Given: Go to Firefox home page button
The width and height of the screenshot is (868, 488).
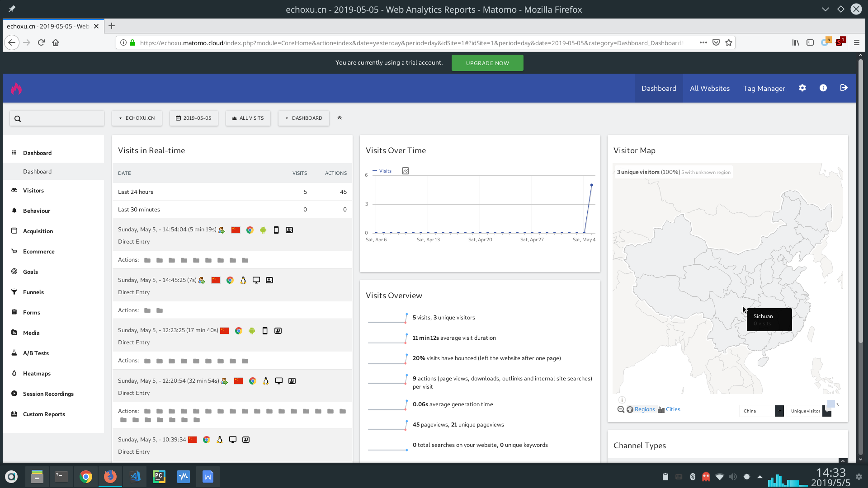Looking at the screenshot, I should (56, 42).
